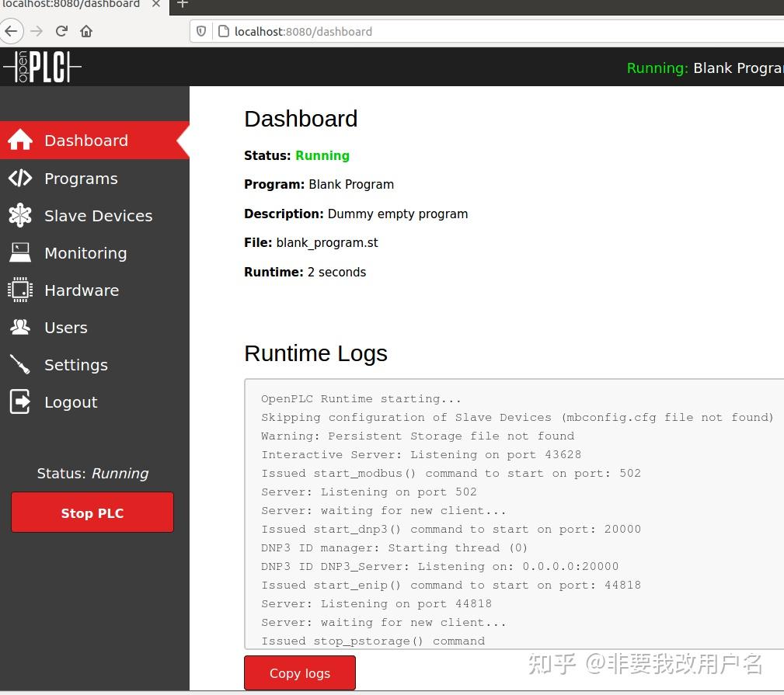Image resolution: width=784 pixels, height=695 pixels.
Task: Click the back navigation arrow
Action: click(x=12, y=31)
